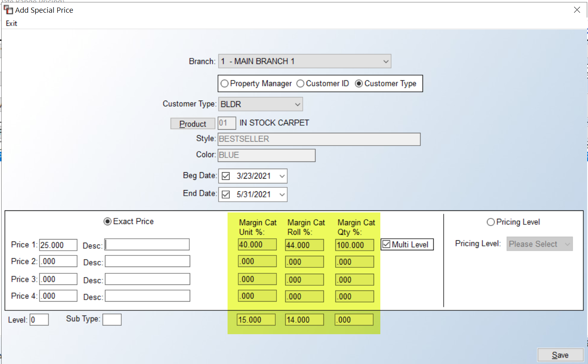Image resolution: width=588 pixels, height=364 pixels.
Task: Click the Price 1 Desc field
Action: (147, 245)
